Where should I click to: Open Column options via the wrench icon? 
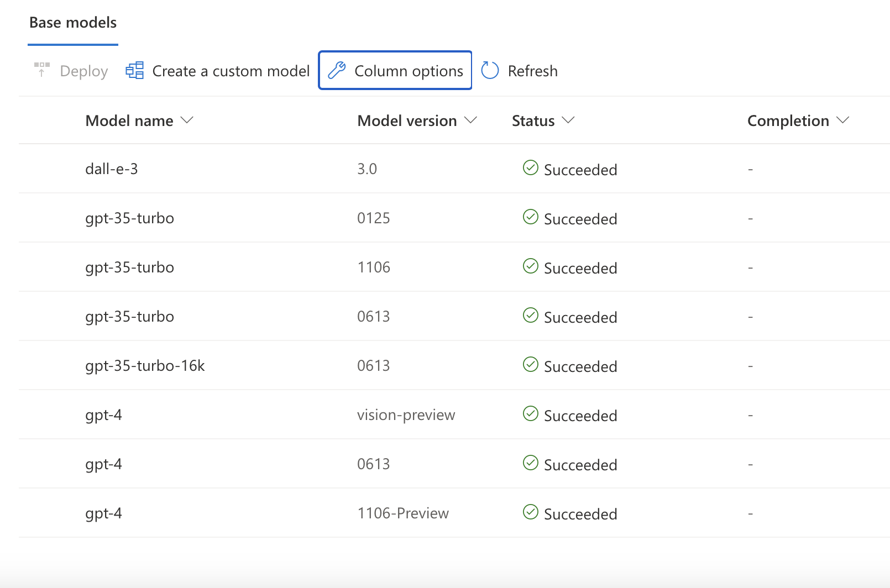[338, 70]
